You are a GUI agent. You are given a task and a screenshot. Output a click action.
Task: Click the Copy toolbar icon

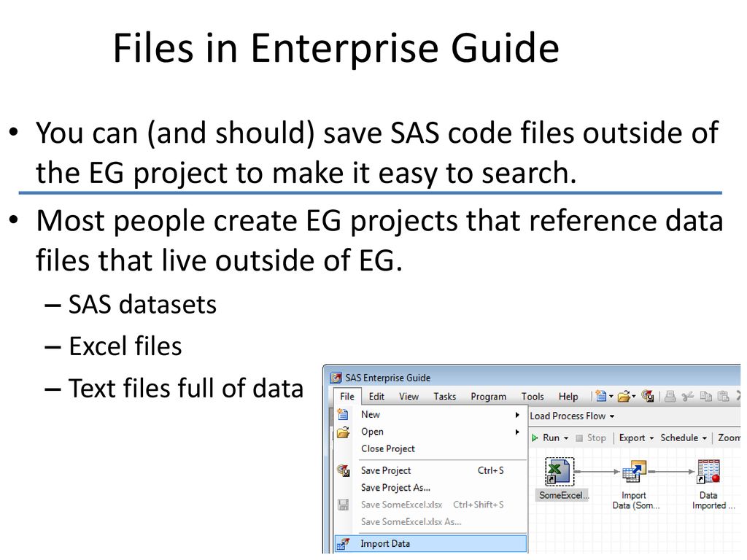click(x=705, y=396)
